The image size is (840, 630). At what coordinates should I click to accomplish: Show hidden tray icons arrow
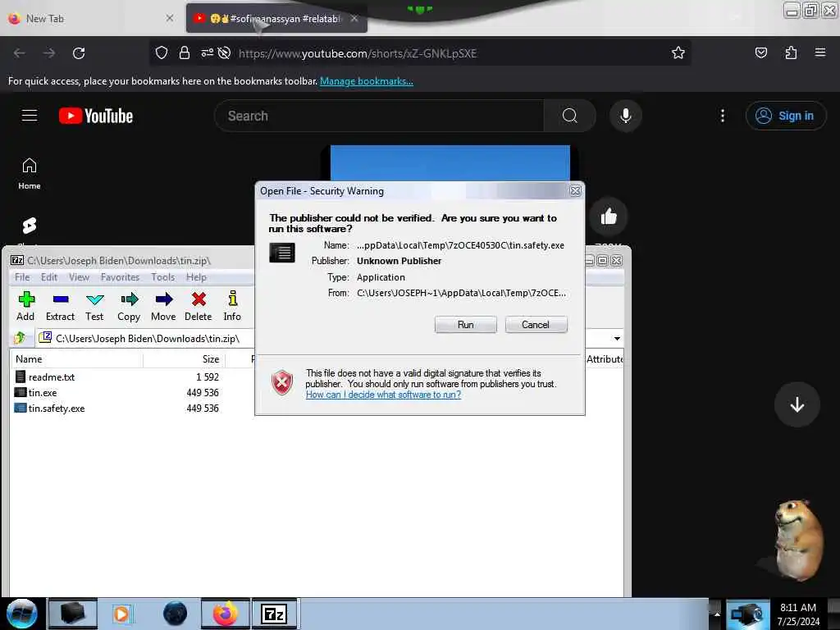coord(717,614)
